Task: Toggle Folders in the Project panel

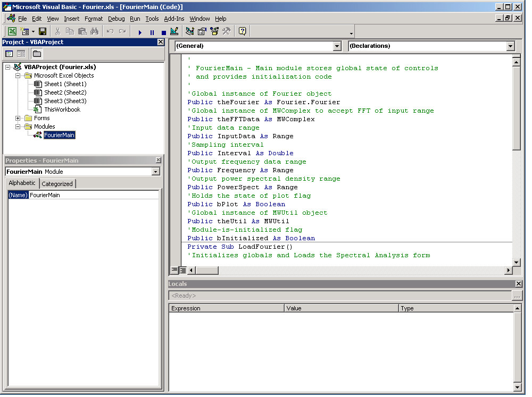Action: coord(37,54)
